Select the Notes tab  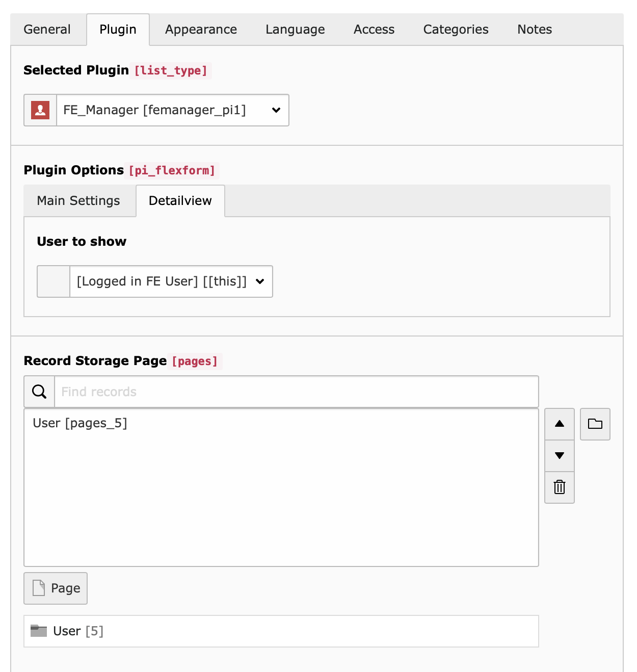point(535,30)
